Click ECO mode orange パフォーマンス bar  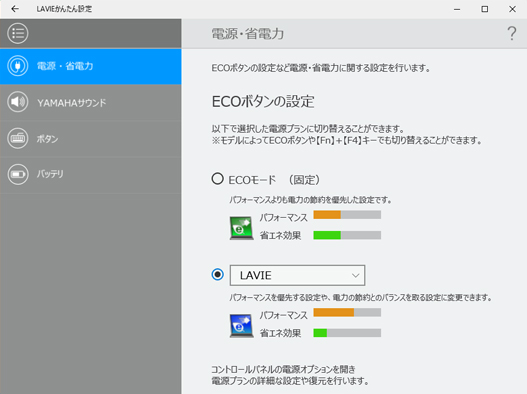[347, 215]
